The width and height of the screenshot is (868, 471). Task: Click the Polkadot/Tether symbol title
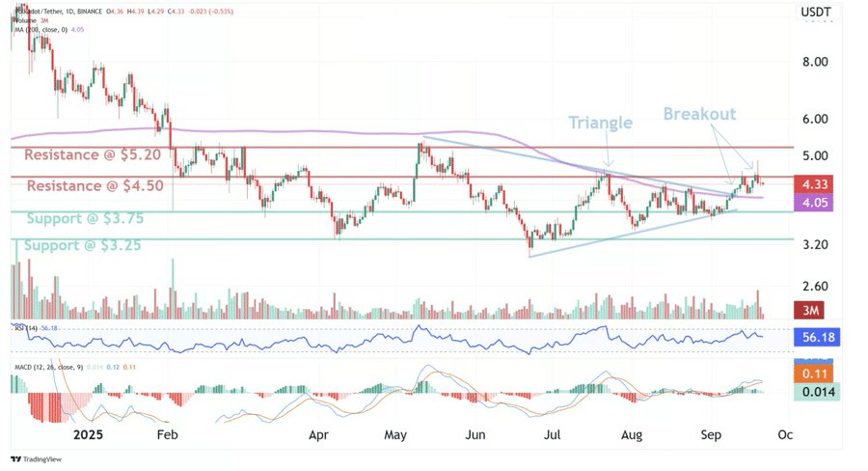tap(48, 10)
